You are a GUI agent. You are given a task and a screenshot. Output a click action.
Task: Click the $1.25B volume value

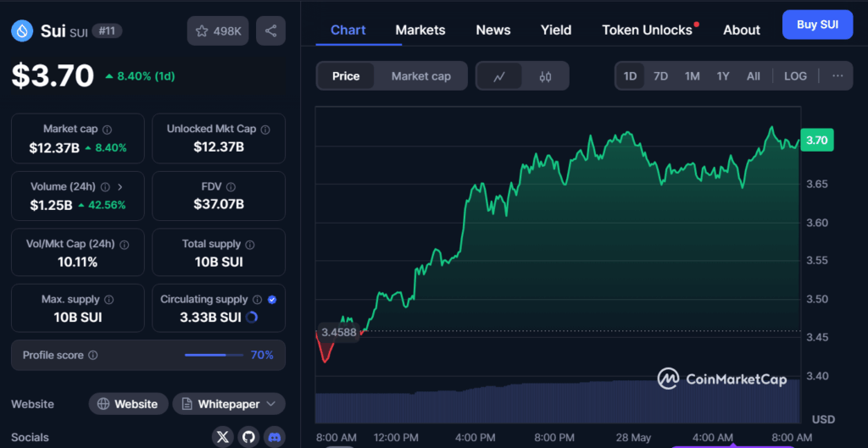tap(52, 205)
